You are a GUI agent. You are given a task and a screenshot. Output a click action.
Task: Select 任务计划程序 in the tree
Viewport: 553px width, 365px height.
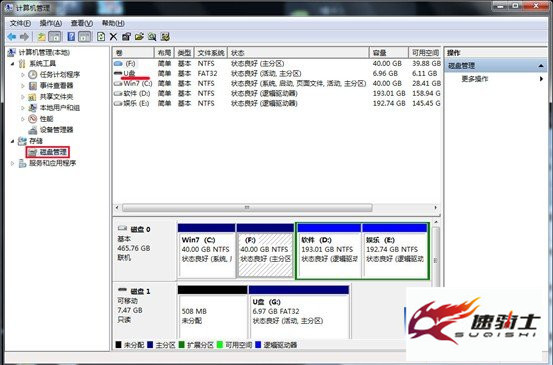point(60,75)
